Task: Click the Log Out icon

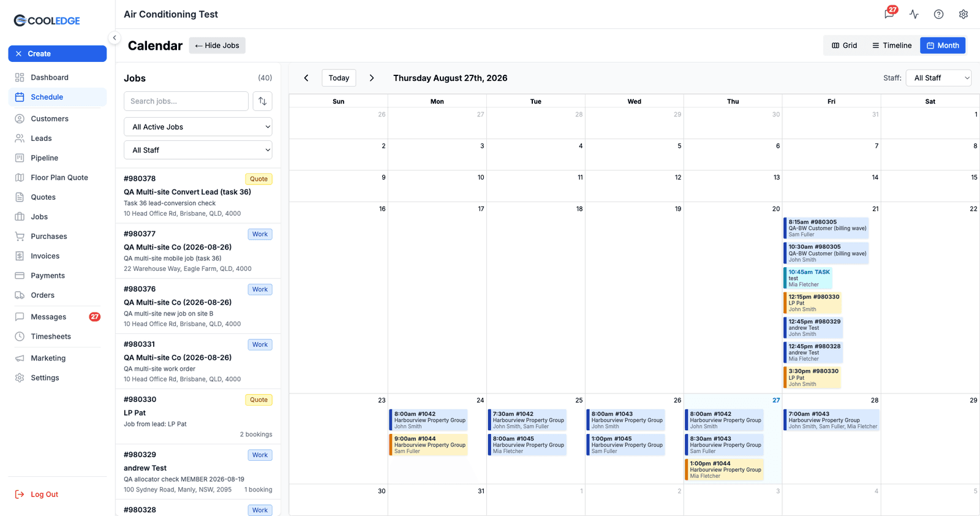Action: 20,495
